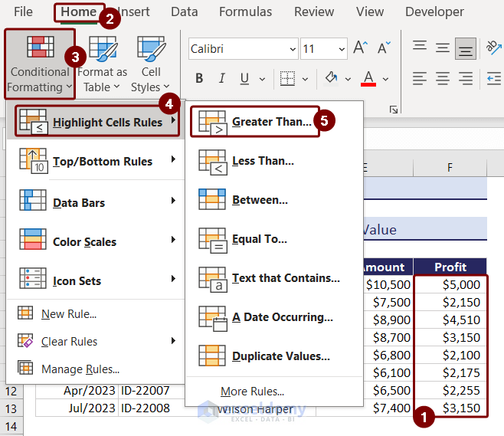This screenshot has height=436, width=504.
Task: Set Middle Align vertical alignment
Action: [443, 48]
